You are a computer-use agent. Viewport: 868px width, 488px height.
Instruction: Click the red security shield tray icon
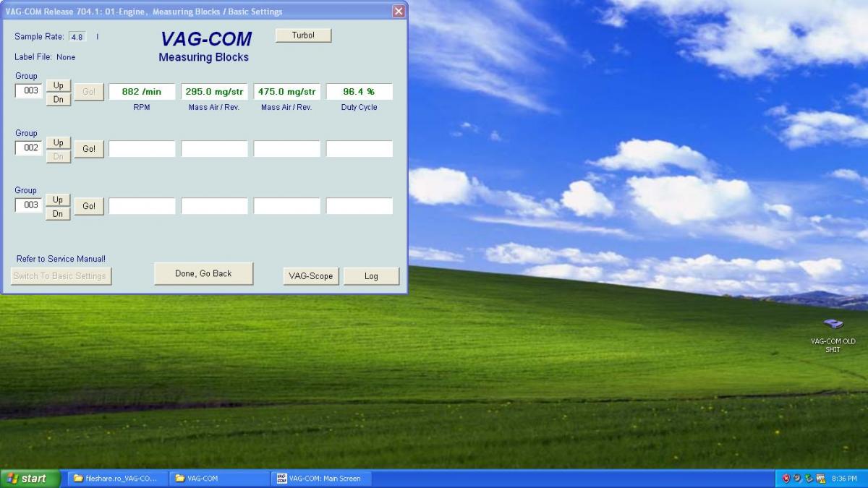pyautogui.click(x=786, y=479)
